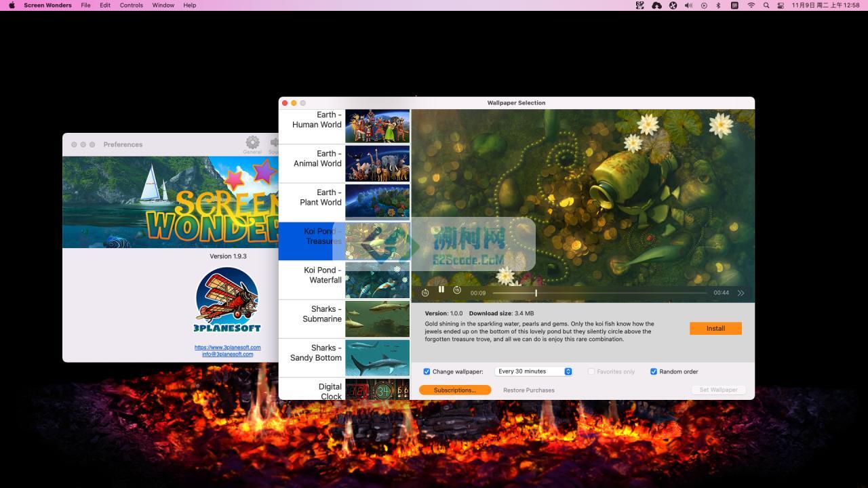Click the 00:09 elapsed time label
The height and width of the screenshot is (488, 868).
pyautogui.click(x=478, y=293)
